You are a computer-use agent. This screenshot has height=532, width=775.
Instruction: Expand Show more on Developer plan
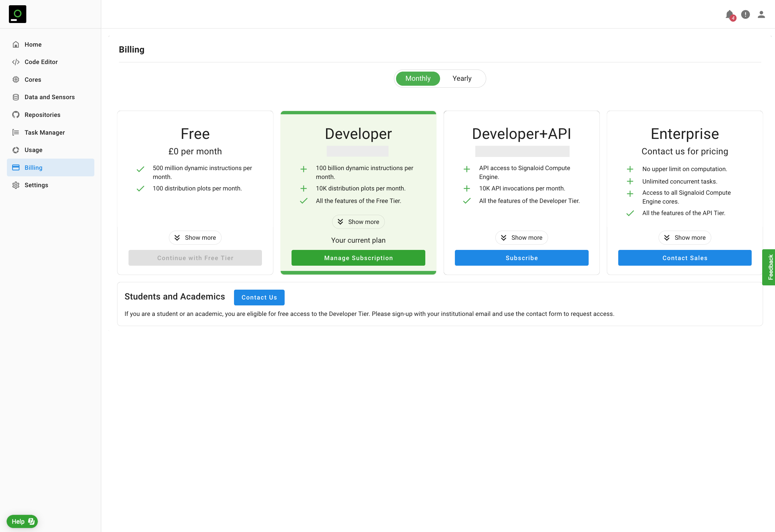[x=358, y=222]
